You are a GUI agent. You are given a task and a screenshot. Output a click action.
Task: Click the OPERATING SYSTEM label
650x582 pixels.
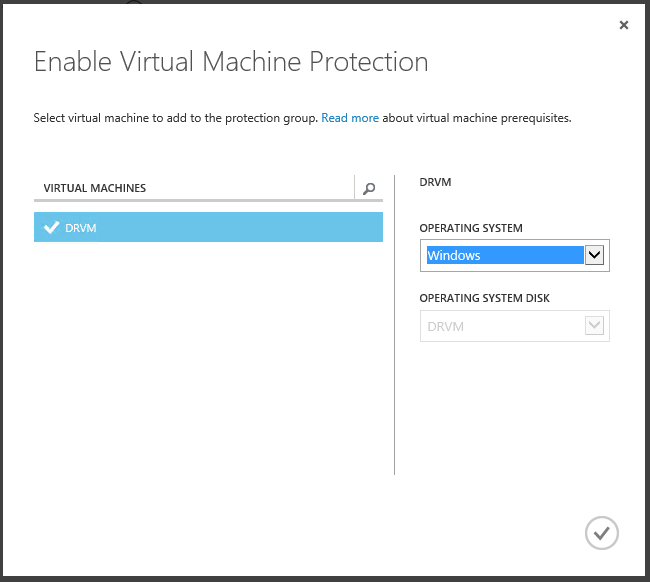471,229
